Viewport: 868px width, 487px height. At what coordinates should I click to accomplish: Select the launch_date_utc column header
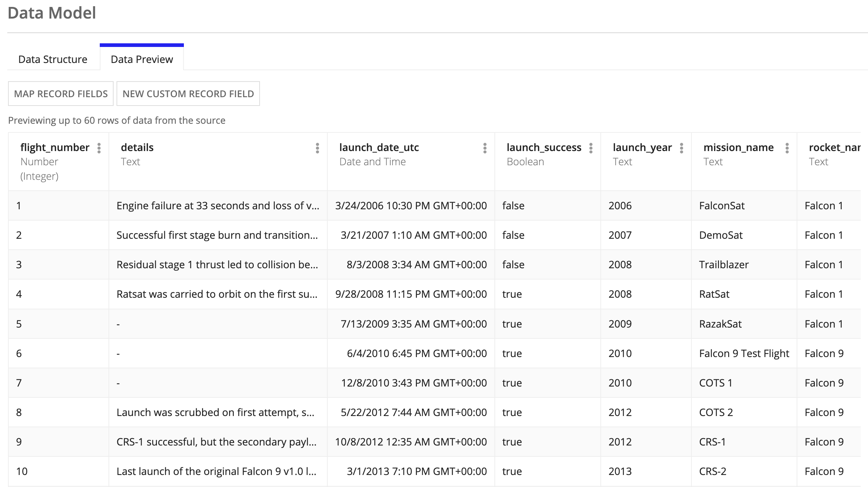[411, 162]
